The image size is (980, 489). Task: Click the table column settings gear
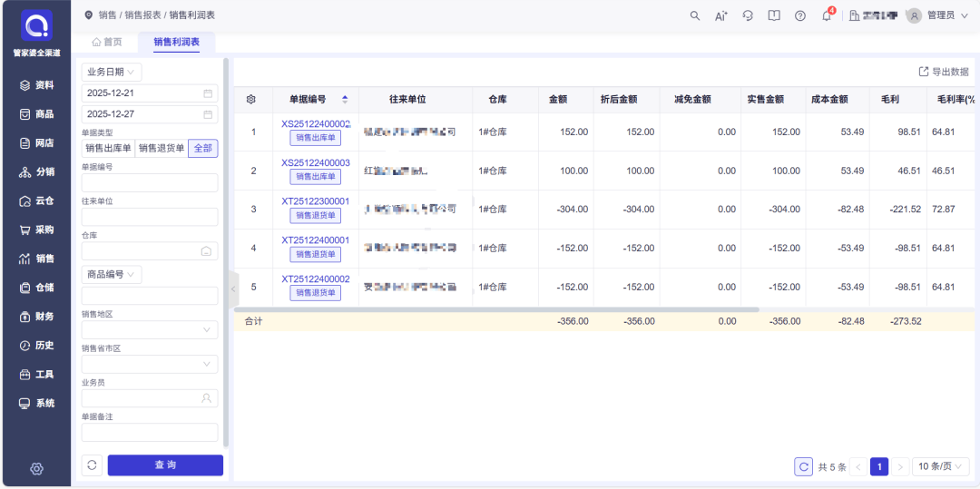click(251, 99)
